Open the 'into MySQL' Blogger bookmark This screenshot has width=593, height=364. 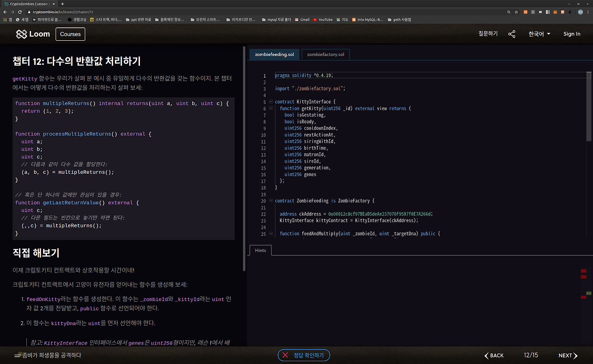pyautogui.click(x=368, y=19)
